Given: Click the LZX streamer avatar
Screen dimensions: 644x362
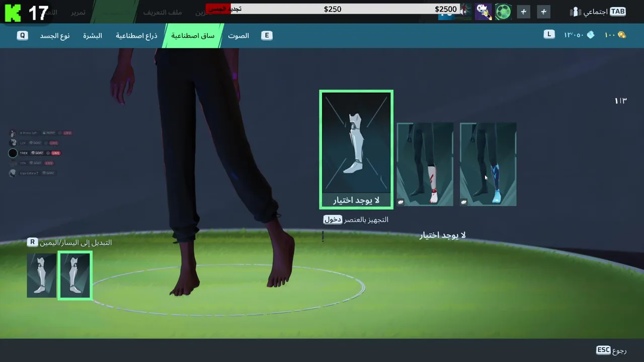Looking at the screenshot, I should (x=13, y=143).
